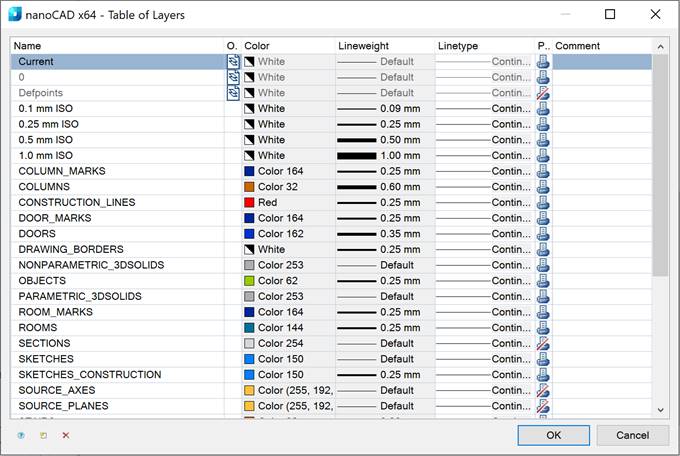Select the SKETCHES_CONSTRUCTION layer name

point(90,374)
